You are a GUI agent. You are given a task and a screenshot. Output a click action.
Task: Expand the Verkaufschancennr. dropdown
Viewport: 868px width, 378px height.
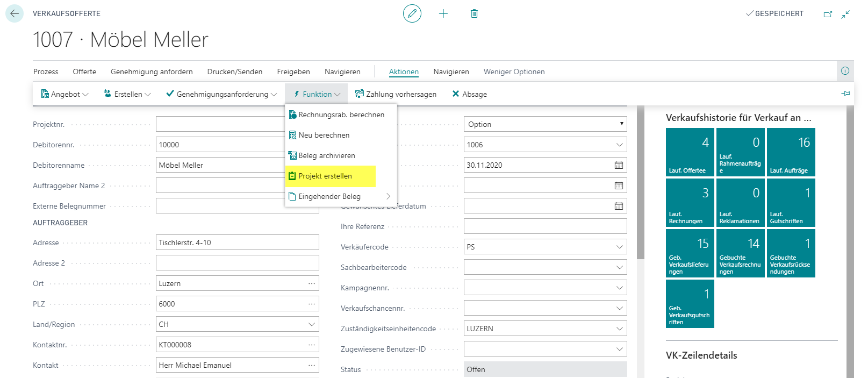pyautogui.click(x=619, y=308)
